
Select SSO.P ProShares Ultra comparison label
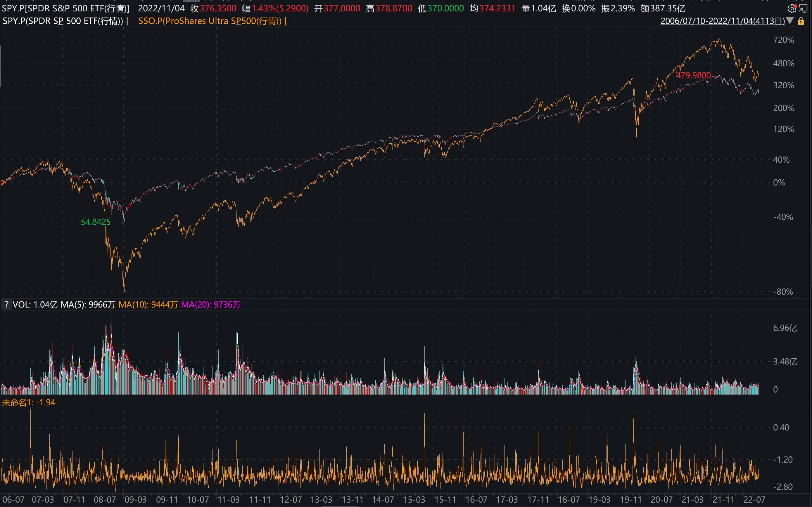[210, 21]
